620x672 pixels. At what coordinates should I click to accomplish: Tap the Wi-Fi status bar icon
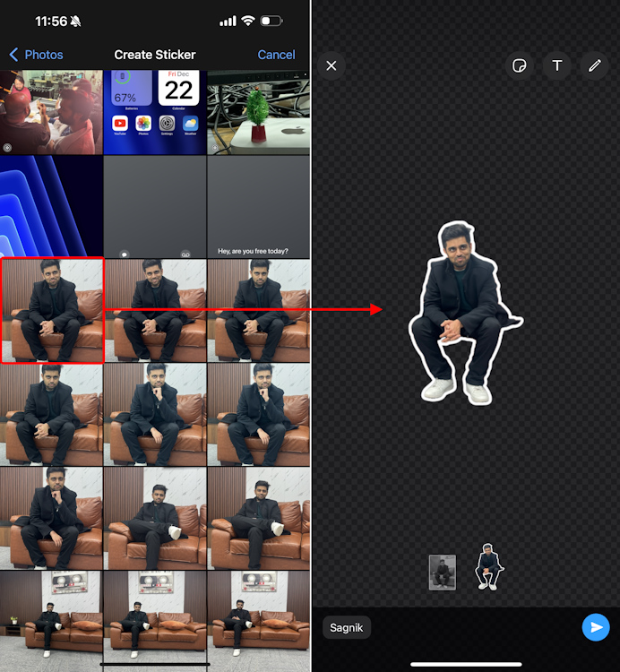pyautogui.click(x=248, y=21)
